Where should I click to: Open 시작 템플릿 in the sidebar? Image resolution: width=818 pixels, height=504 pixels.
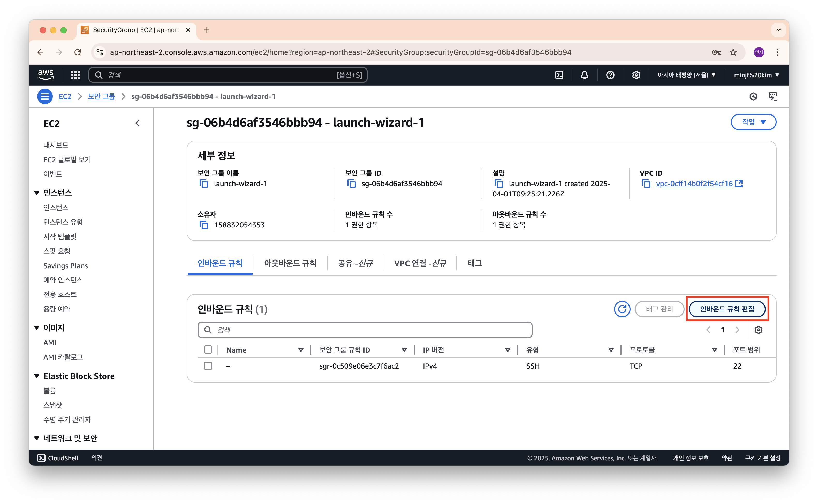coord(60,237)
